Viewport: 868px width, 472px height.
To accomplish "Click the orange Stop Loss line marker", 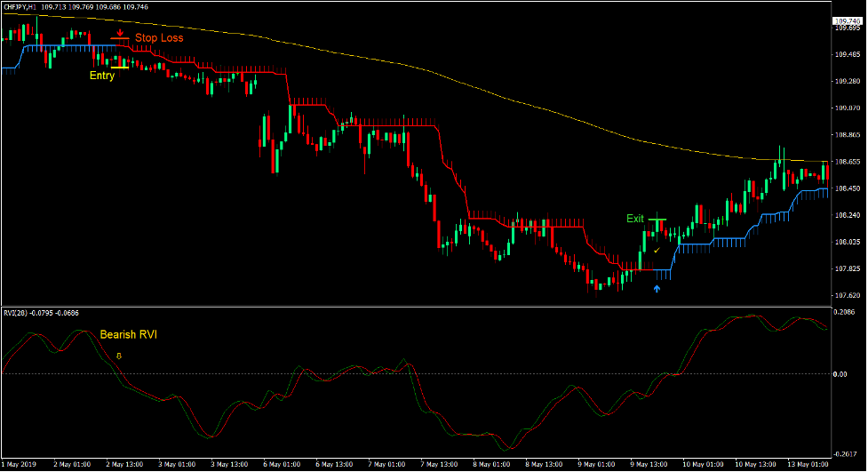I will pos(120,39).
